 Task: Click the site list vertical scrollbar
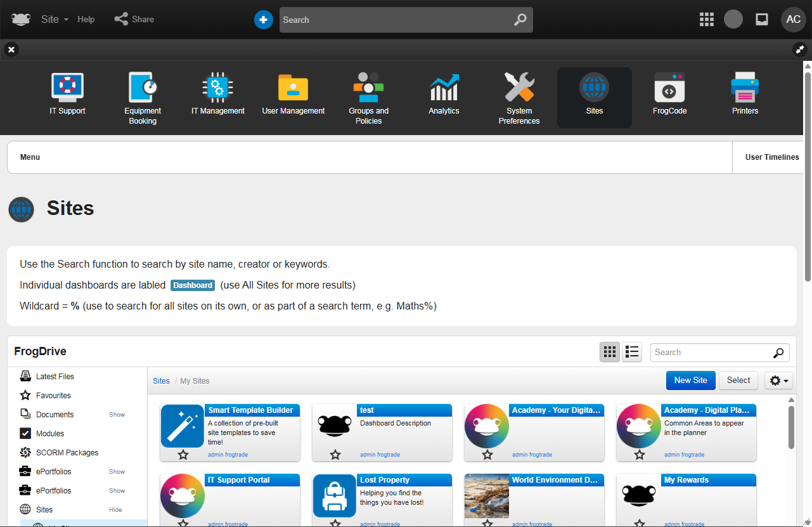[x=791, y=427]
